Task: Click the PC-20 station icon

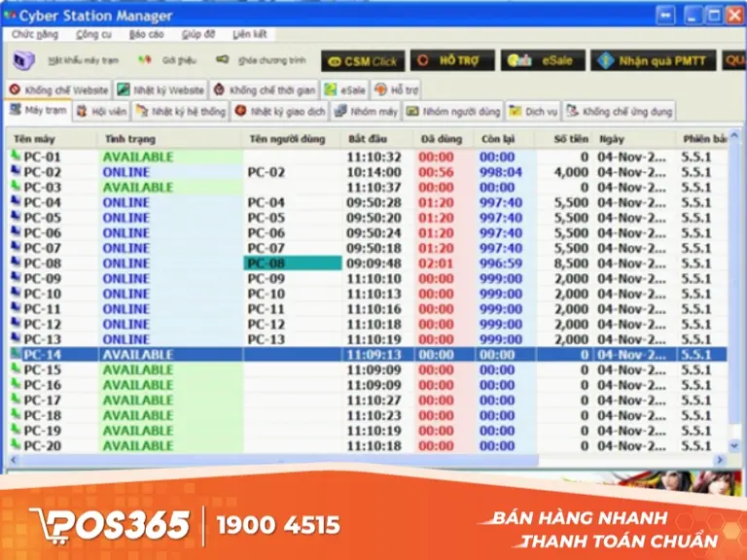Action: click(x=16, y=445)
